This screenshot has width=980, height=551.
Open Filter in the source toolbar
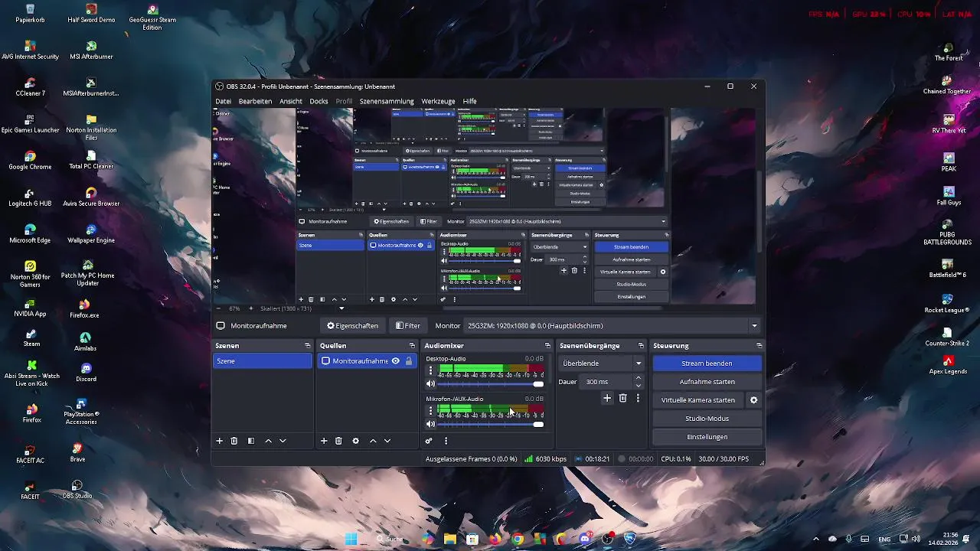pos(407,326)
